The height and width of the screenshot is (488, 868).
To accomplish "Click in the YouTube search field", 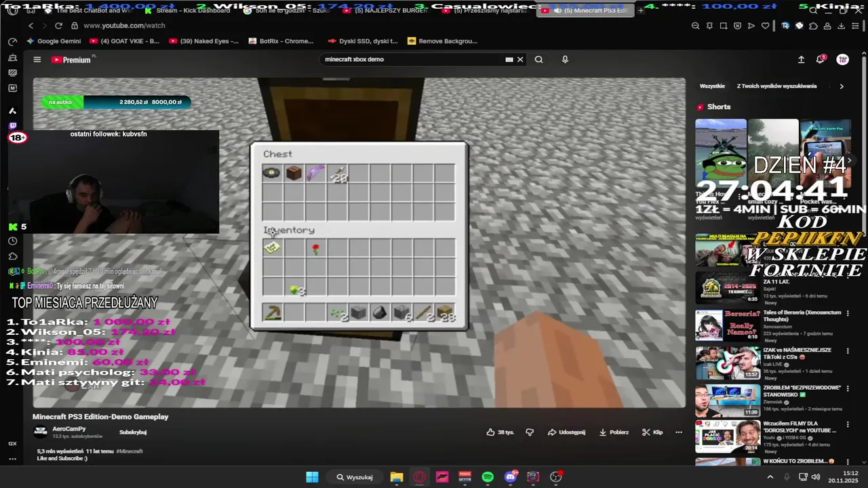I will (x=414, y=60).
